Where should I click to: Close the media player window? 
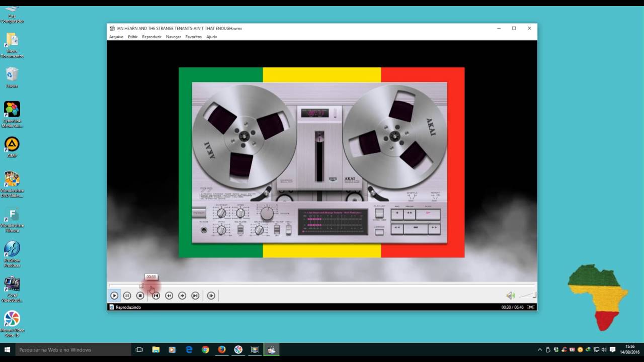tap(529, 28)
